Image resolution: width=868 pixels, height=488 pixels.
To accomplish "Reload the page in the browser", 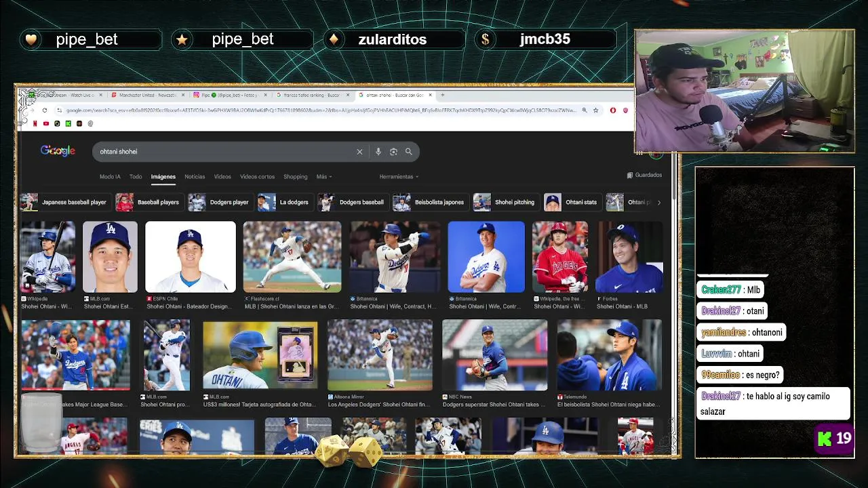I will (45, 110).
